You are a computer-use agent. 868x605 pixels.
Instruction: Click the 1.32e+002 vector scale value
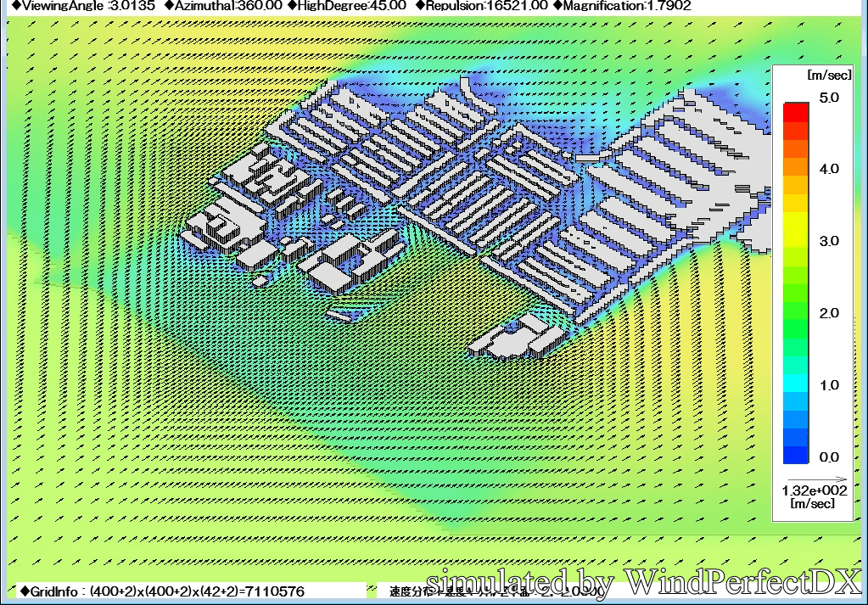(813, 491)
